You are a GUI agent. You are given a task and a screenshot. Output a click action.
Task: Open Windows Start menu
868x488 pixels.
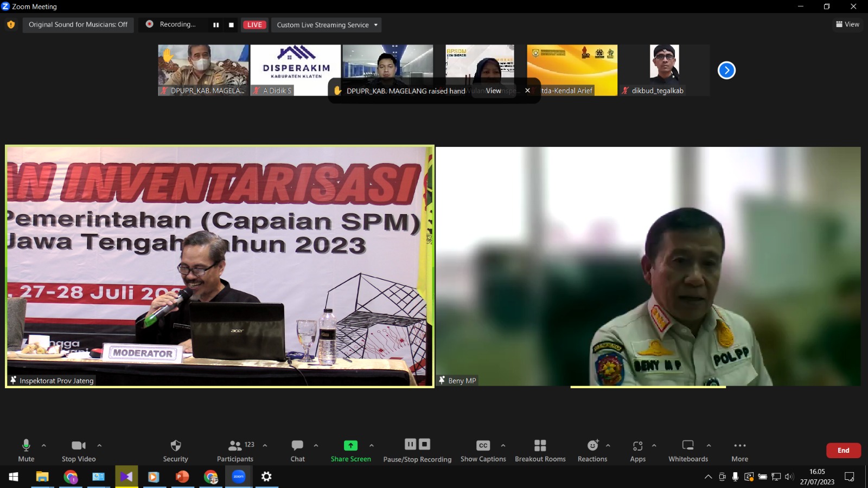coord(14,477)
